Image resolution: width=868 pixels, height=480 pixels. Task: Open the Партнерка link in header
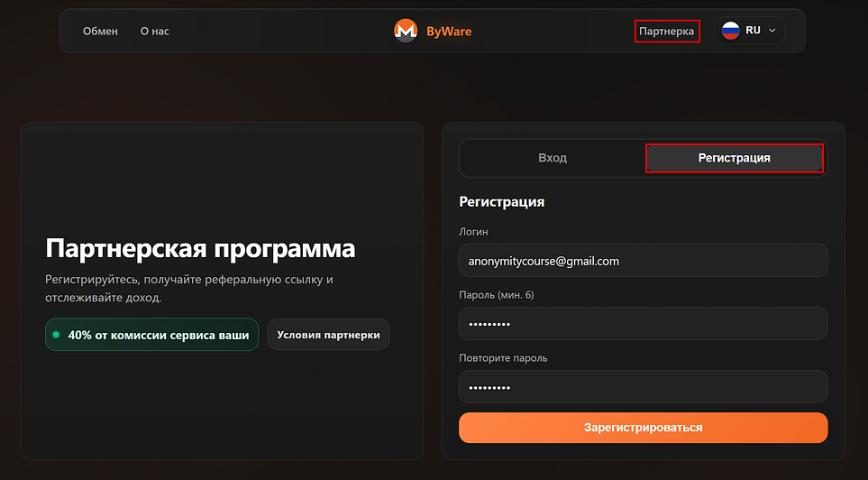pyautogui.click(x=666, y=32)
